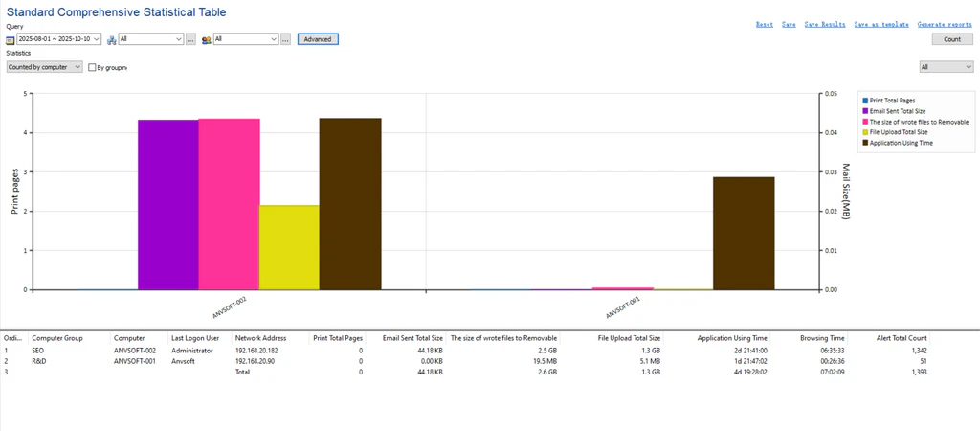Click IP address 192.168.20.90 cell
980x431 pixels.
(255, 361)
